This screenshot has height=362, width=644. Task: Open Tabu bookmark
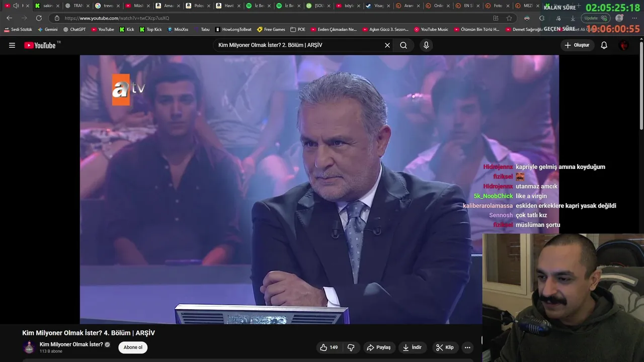[202, 30]
